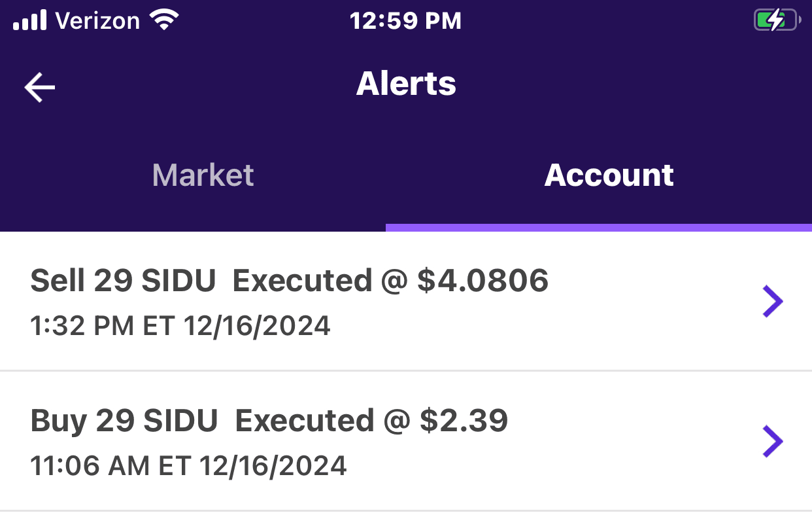Switch to the Market tab
The height and width of the screenshot is (515, 812).
[x=203, y=175]
